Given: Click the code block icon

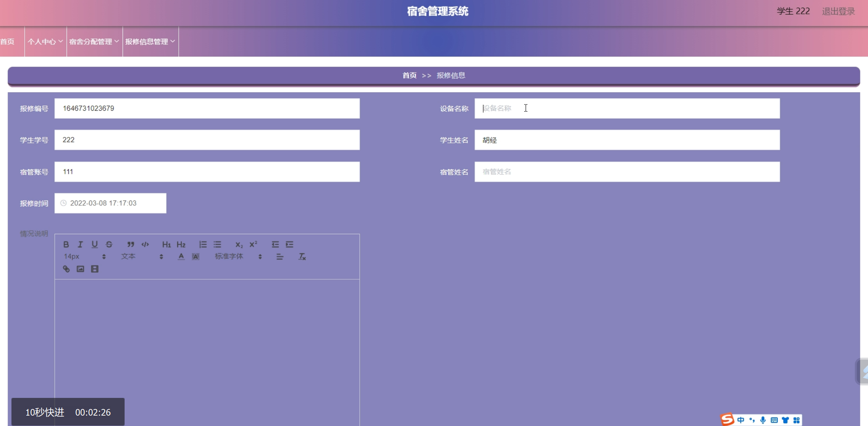Looking at the screenshot, I should click(x=145, y=245).
